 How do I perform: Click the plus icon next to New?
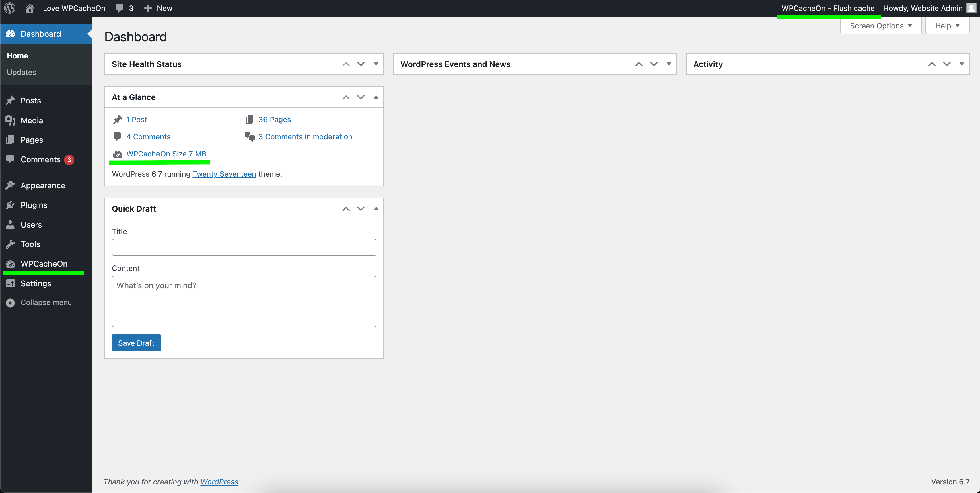(x=148, y=8)
